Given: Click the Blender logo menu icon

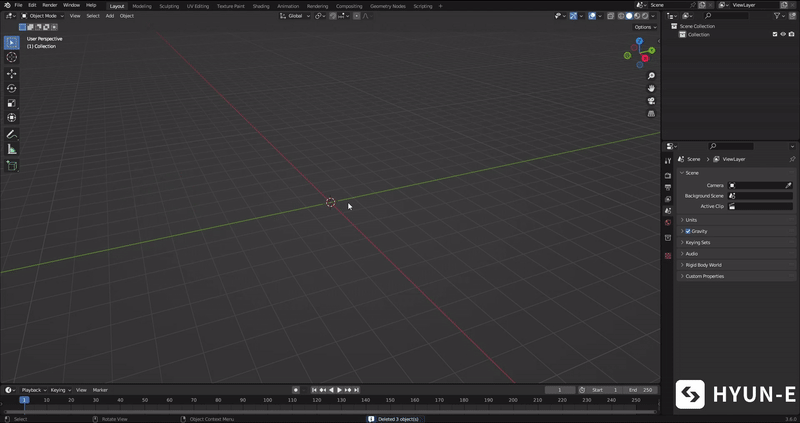Looking at the screenshot, I should [7, 5].
